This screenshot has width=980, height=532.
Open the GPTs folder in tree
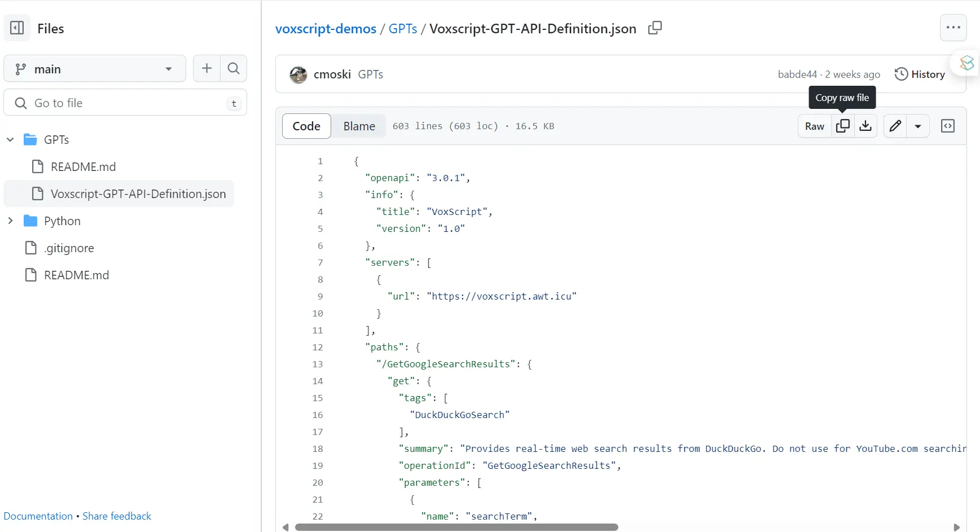[56, 139]
